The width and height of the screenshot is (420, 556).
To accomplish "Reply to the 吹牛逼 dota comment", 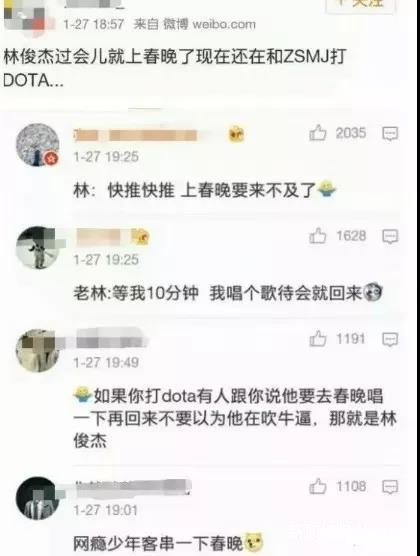I will (x=390, y=339).
